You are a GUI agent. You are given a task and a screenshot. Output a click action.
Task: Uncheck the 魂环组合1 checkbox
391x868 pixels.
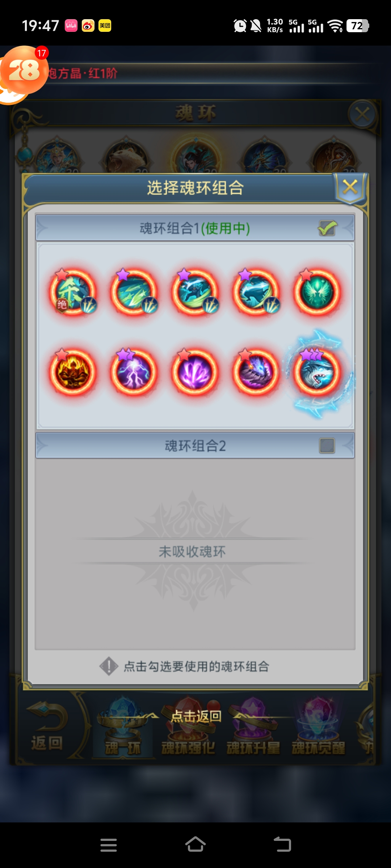point(327,228)
